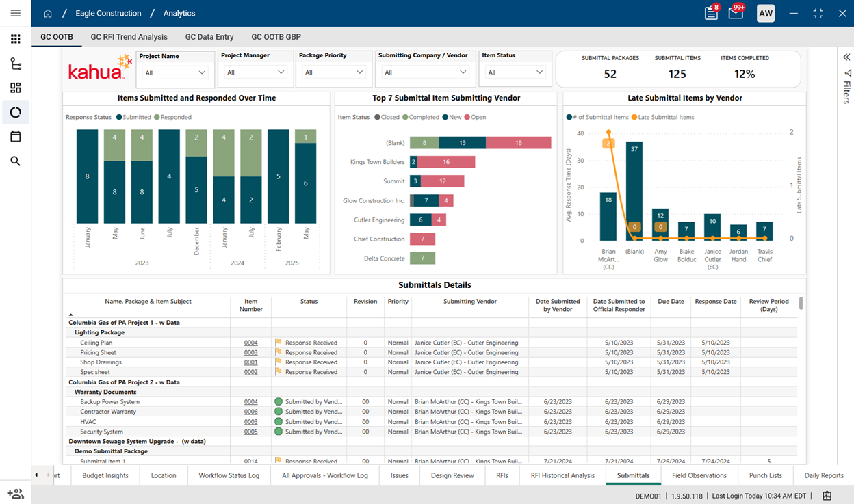Screen dimensions: 854x504
Task: Open the mail messages icon
Action: click(x=736, y=14)
